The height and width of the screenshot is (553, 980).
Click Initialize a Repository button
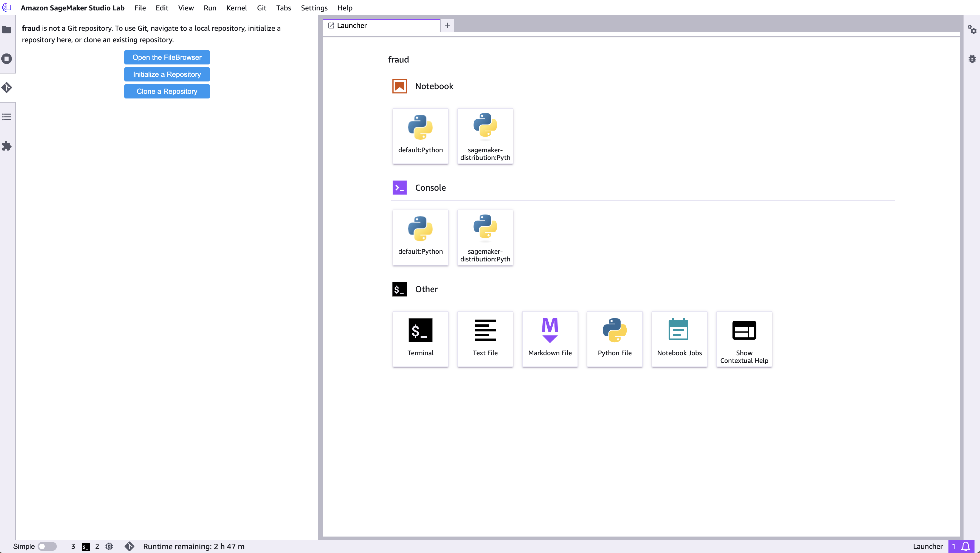point(167,74)
